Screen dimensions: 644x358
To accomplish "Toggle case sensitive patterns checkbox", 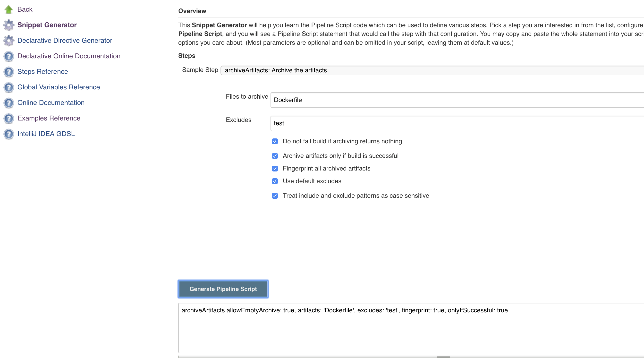I will tap(275, 196).
